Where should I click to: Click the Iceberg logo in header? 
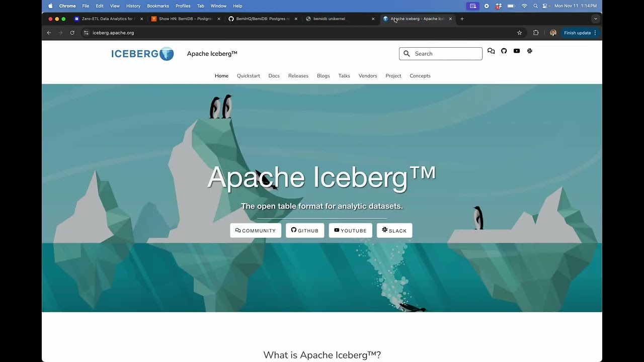click(x=142, y=54)
